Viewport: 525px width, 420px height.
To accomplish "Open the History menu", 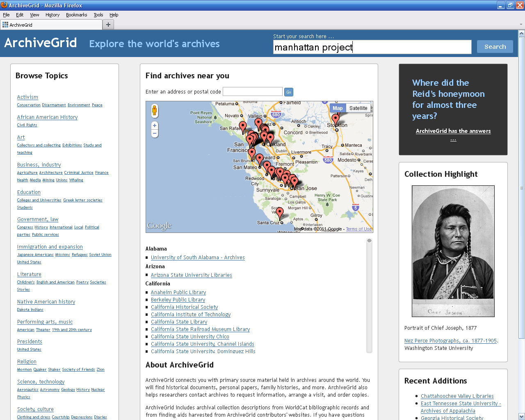I will pos(52,15).
